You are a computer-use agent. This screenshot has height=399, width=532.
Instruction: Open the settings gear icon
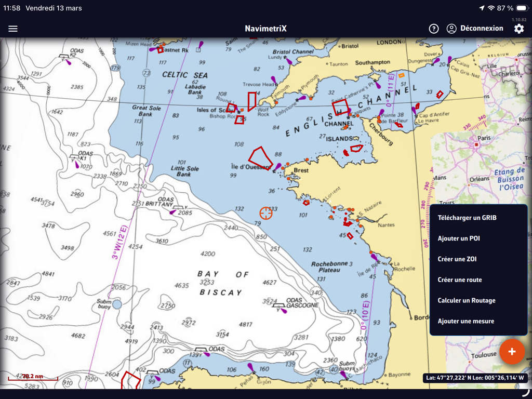click(x=519, y=29)
